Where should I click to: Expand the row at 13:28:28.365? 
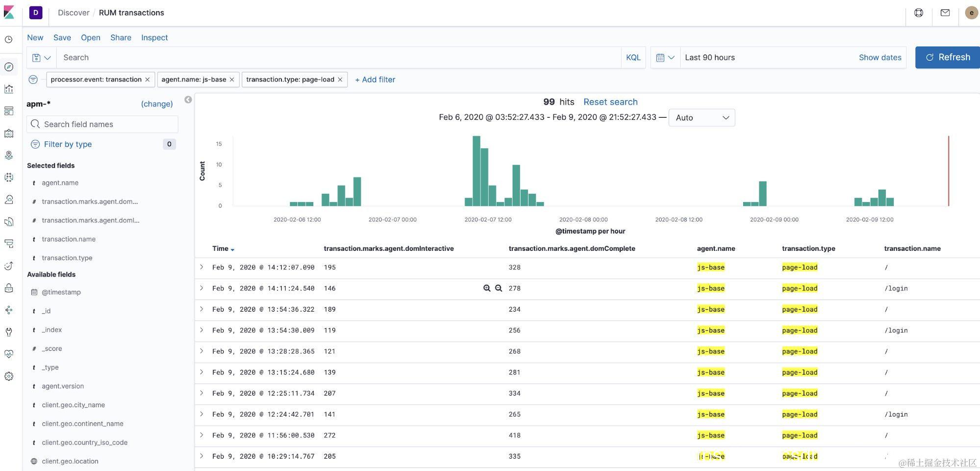(x=201, y=351)
